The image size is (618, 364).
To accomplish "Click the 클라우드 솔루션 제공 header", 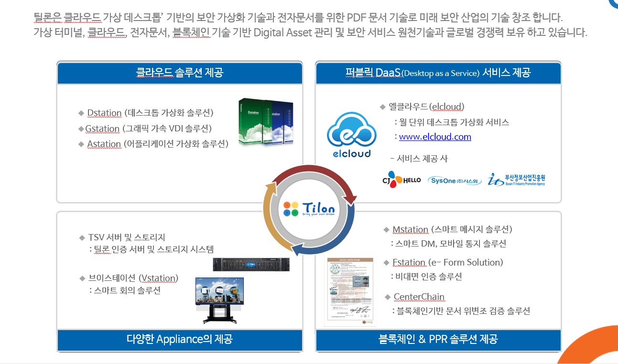I will pyautogui.click(x=180, y=73).
